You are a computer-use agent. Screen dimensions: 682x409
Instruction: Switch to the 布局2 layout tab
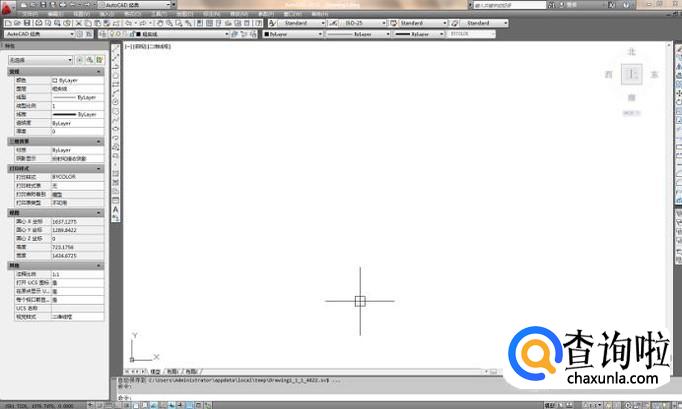coord(191,372)
